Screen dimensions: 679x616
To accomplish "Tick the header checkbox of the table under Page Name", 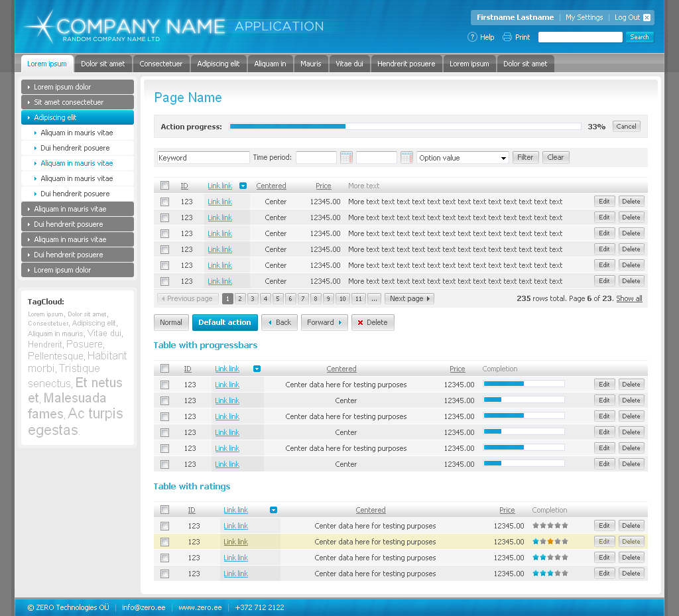I will coord(164,186).
